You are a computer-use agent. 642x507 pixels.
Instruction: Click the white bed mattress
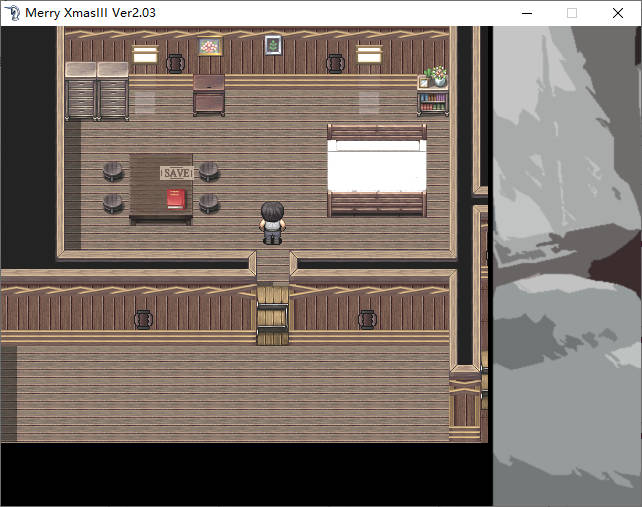point(377,167)
